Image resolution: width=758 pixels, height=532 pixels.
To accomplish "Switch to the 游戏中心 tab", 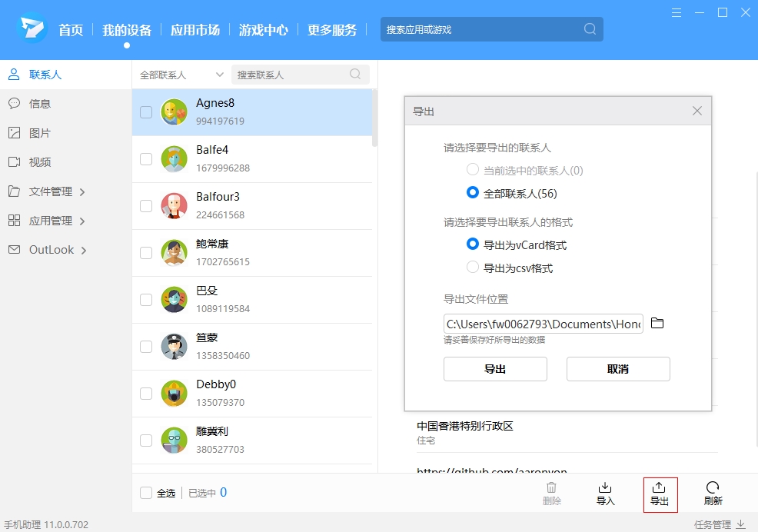I will click(x=264, y=30).
